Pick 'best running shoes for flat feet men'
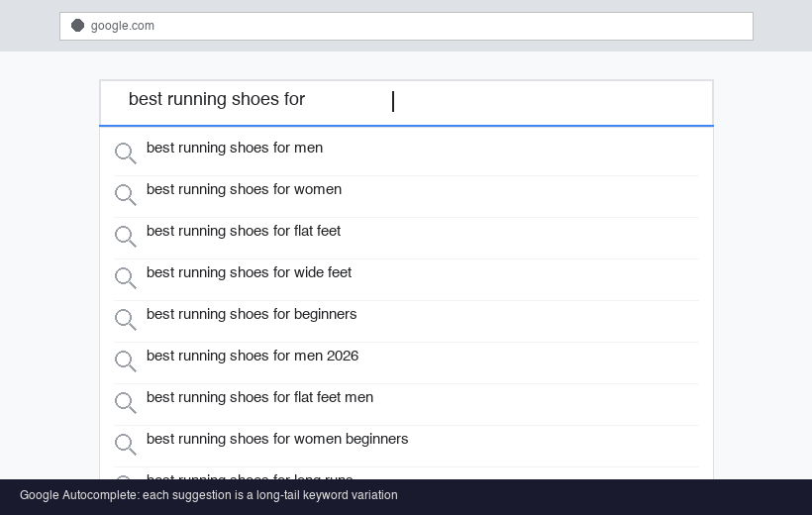 pos(406,405)
